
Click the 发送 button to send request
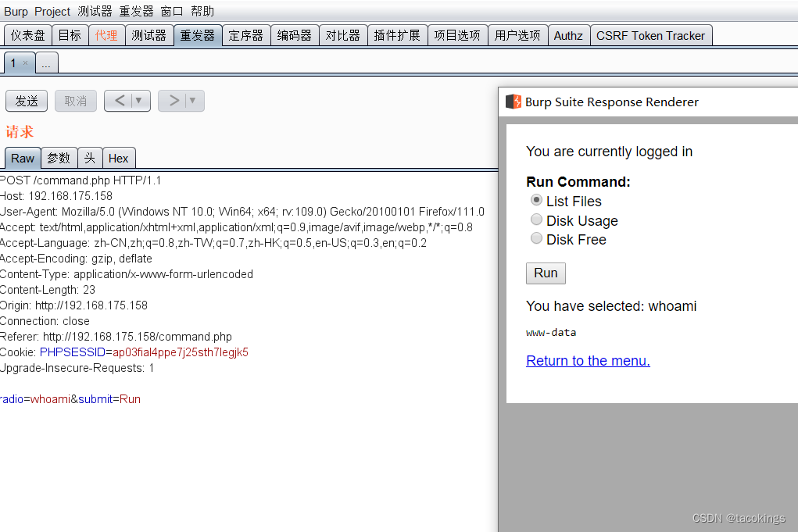(x=27, y=101)
